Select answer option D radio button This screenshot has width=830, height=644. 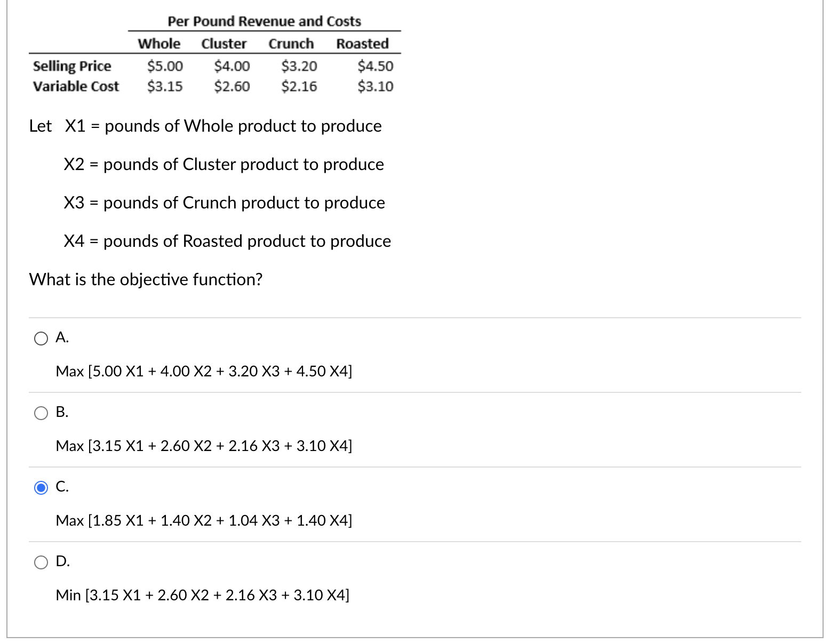pyautogui.click(x=41, y=561)
